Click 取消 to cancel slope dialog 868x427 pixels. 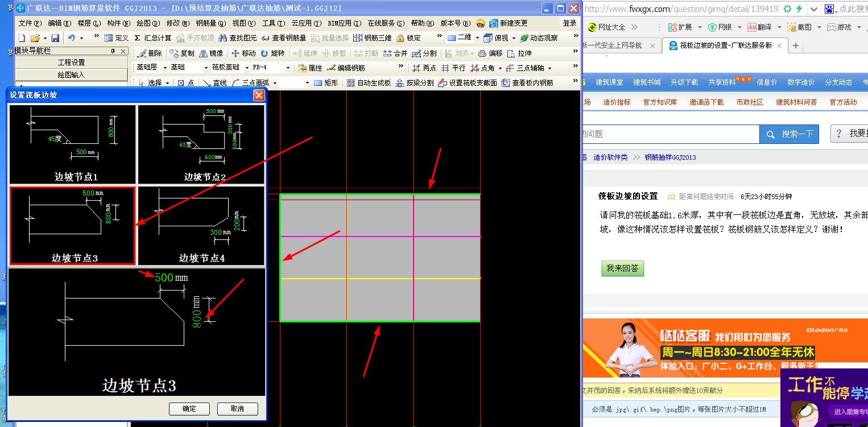click(x=238, y=409)
